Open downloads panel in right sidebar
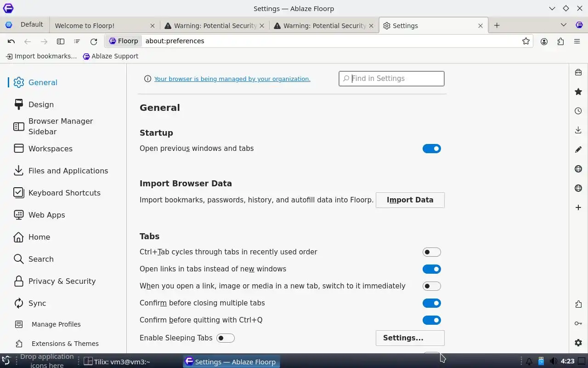Viewport: 588px width, 368px height. 578,130
